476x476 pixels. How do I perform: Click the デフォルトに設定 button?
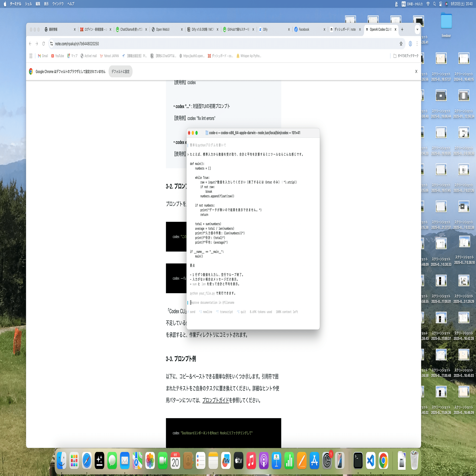point(120,71)
